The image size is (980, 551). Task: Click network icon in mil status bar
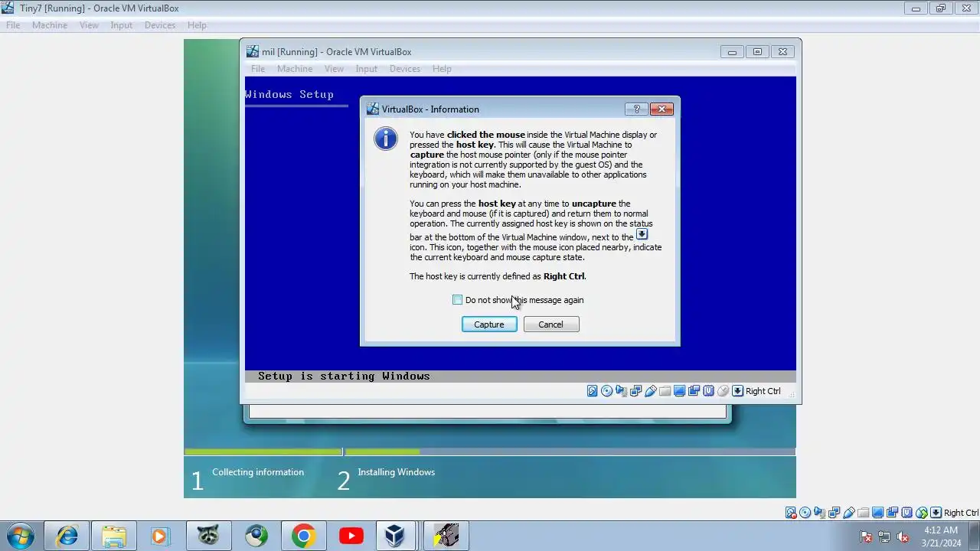[635, 391]
